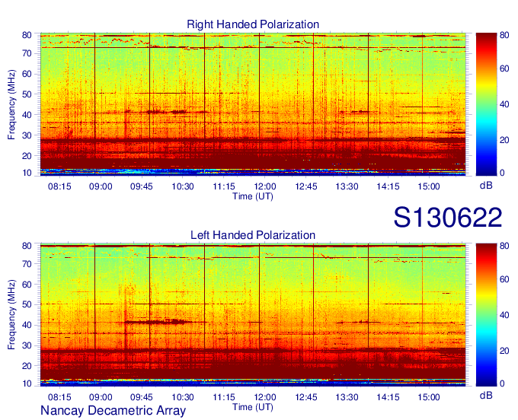Click the top plot's 12:00 time tick label

(264, 186)
